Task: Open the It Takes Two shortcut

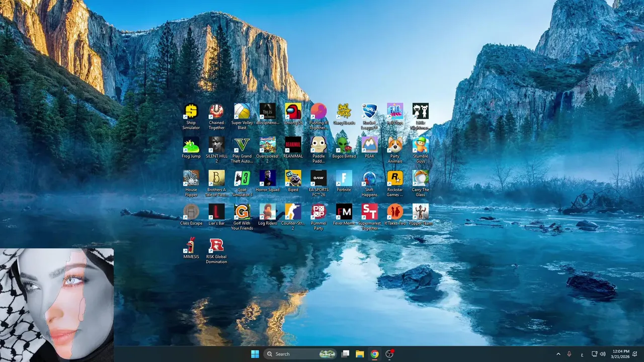Action: 395,215
